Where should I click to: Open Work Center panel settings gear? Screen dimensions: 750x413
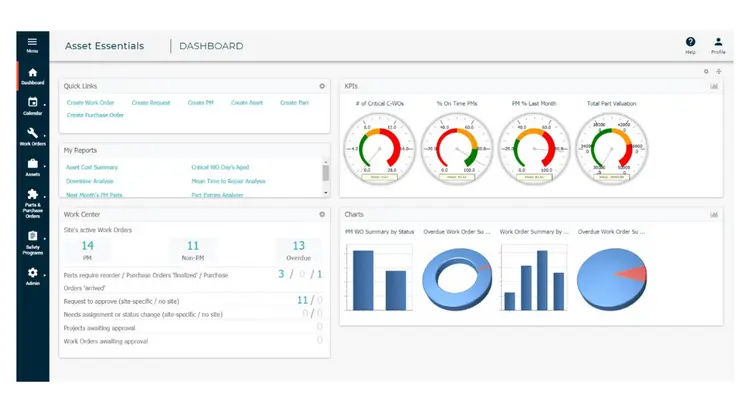(x=322, y=214)
